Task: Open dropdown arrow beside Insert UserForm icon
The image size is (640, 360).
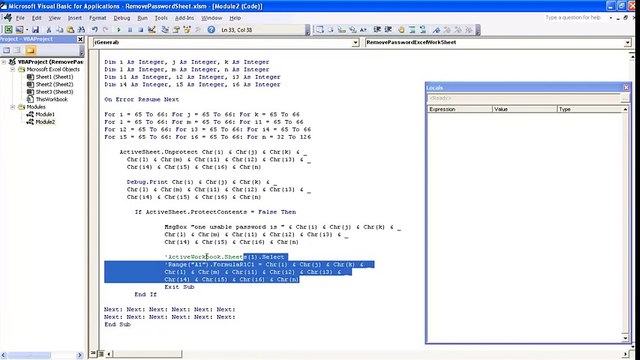Action: click(x=26, y=29)
